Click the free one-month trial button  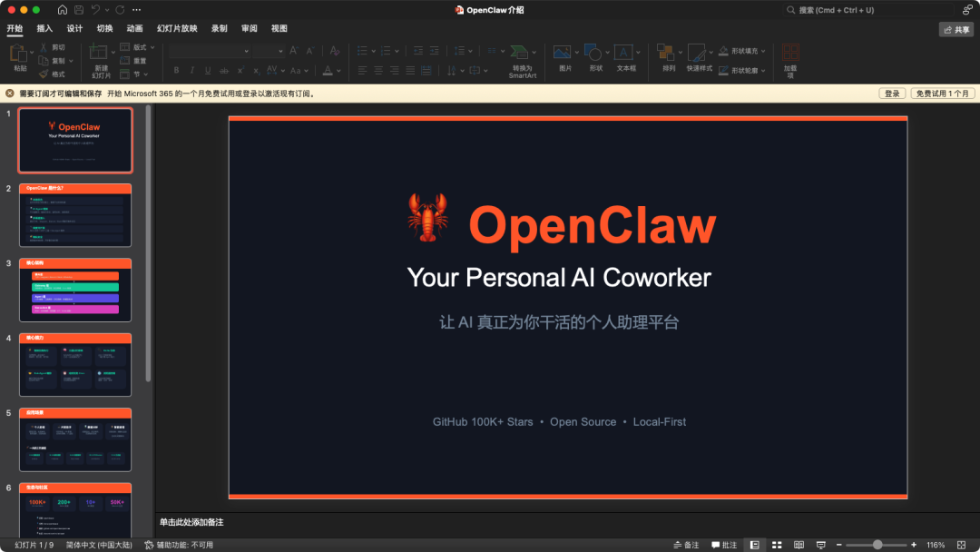tap(943, 94)
